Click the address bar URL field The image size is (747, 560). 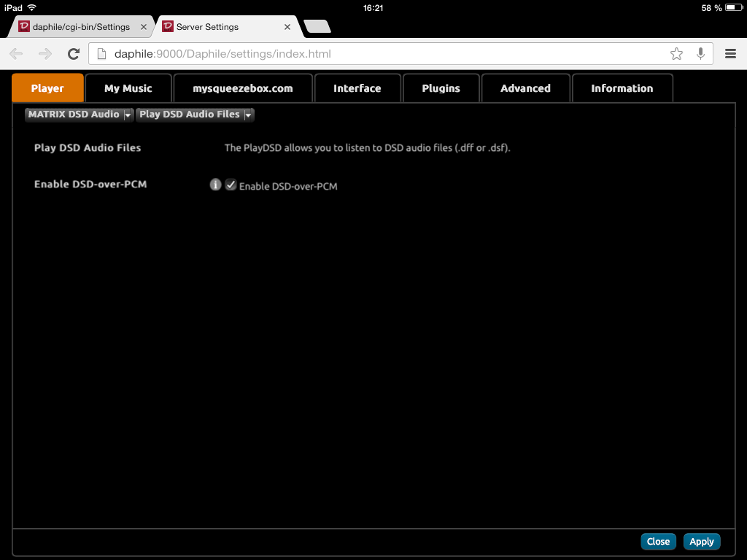tap(379, 54)
